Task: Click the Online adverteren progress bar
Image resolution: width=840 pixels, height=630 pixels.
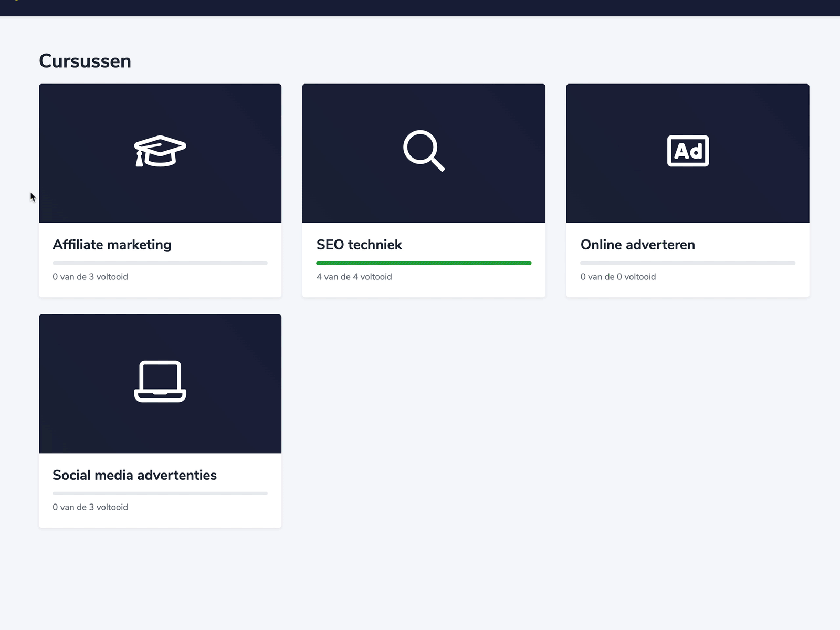Action: pos(688,263)
